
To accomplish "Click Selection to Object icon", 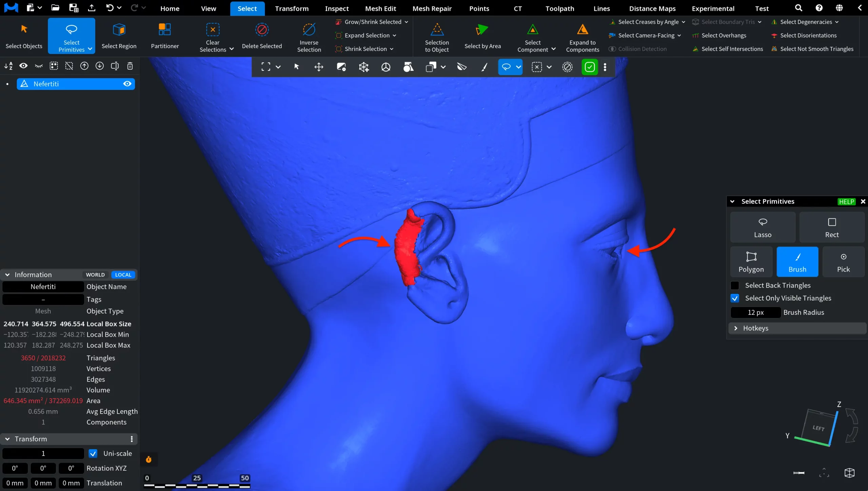I will (x=437, y=30).
